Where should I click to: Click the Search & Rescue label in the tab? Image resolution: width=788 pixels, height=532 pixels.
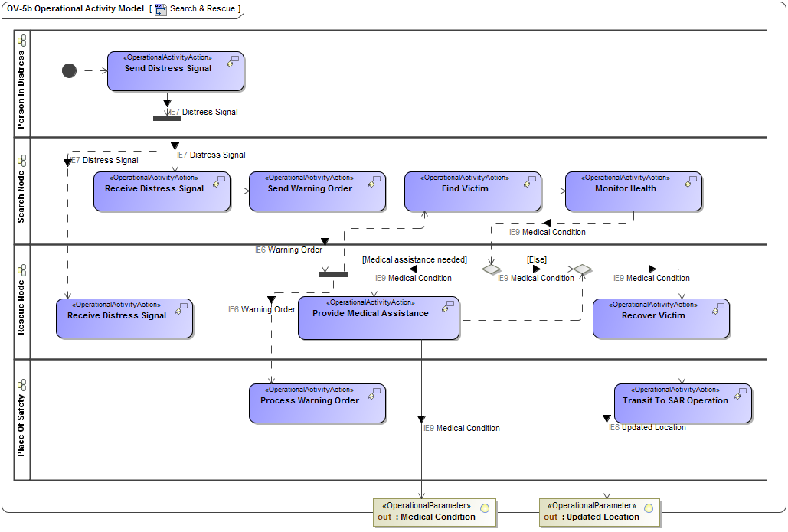(x=204, y=10)
